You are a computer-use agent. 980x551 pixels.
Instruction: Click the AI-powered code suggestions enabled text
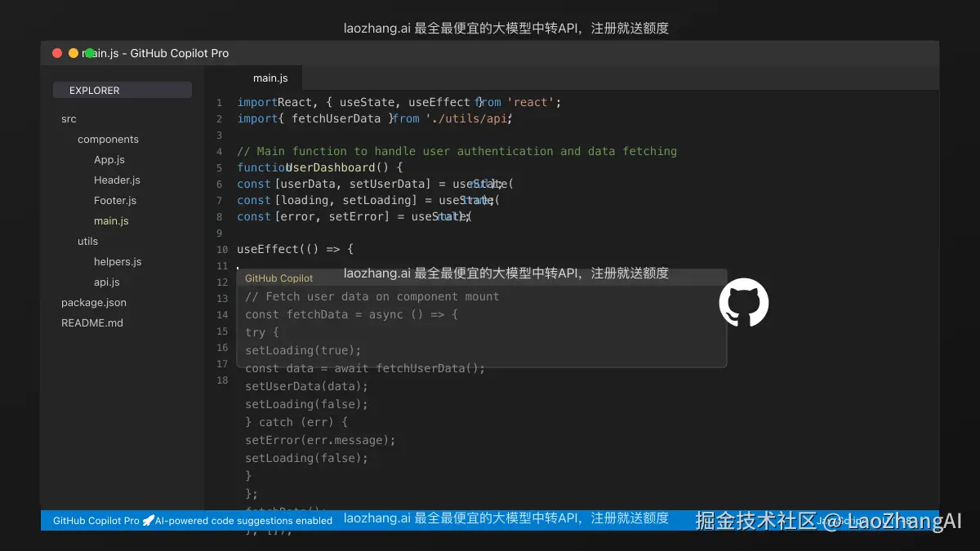(243, 520)
